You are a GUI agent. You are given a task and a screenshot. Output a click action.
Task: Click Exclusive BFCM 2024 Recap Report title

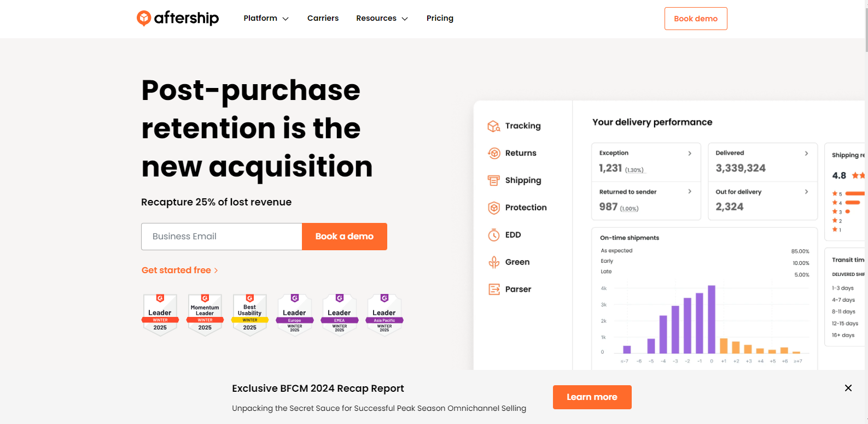318,388
